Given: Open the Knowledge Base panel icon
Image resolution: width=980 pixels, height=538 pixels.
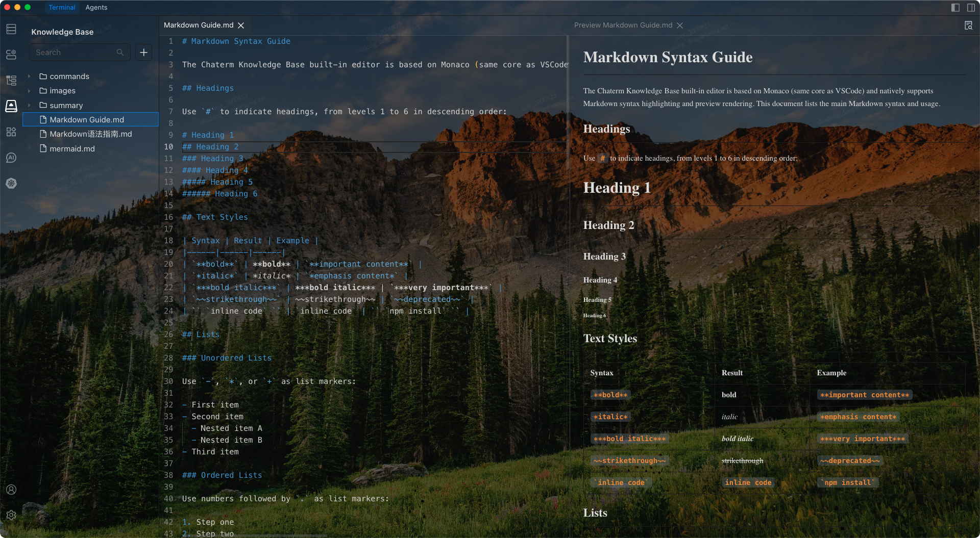Looking at the screenshot, I should [11, 106].
